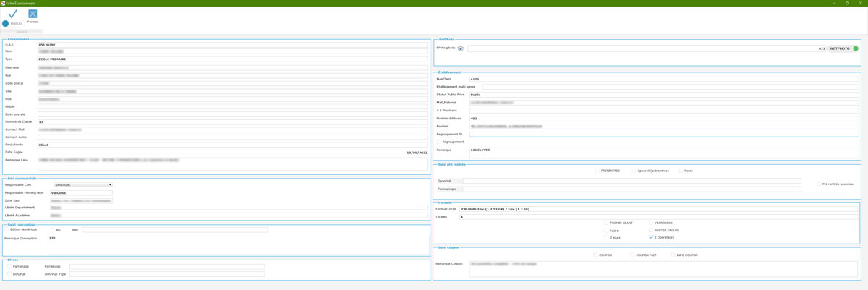Screen dimensions: 868x290
Task: Check the POSTER GROUPE checkbox
Action: tap(651, 230)
